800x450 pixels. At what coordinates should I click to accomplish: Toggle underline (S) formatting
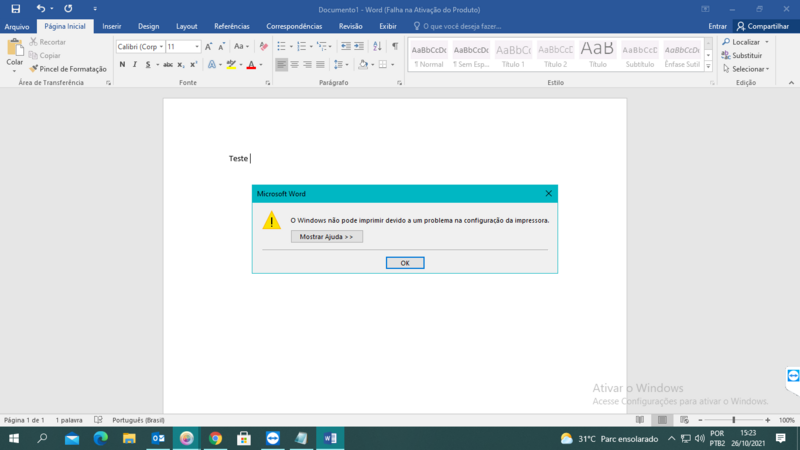pyautogui.click(x=148, y=64)
